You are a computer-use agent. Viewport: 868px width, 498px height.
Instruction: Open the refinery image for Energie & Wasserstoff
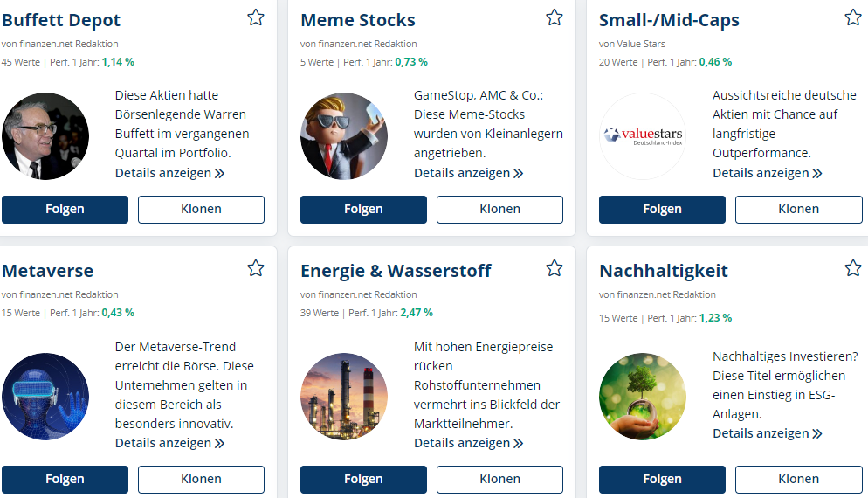click(344, 397)
